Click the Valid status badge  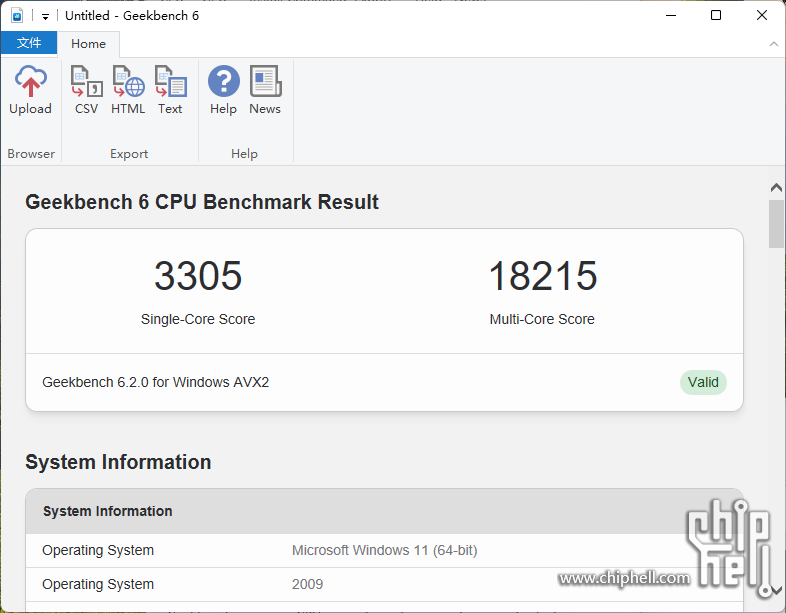[703, 382]
